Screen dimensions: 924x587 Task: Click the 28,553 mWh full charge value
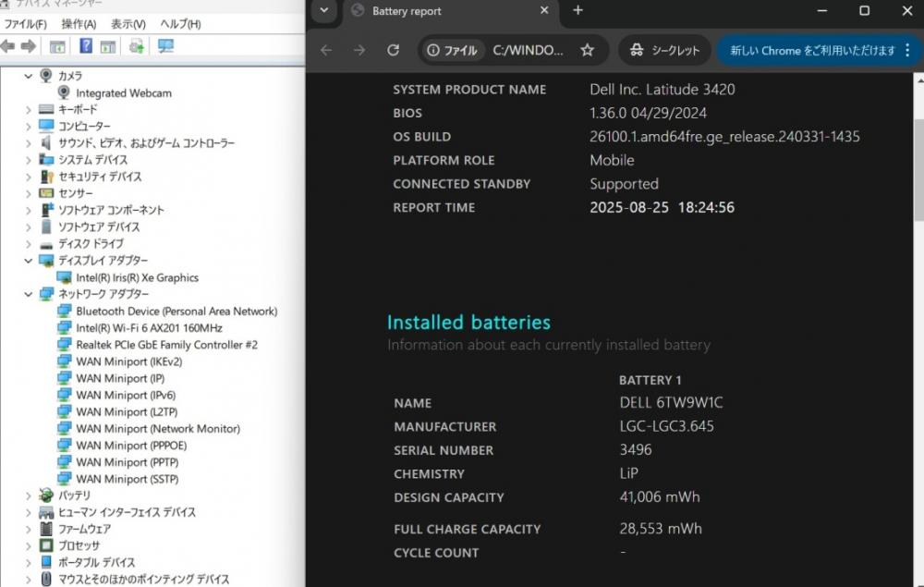click(x=661, y=529)
